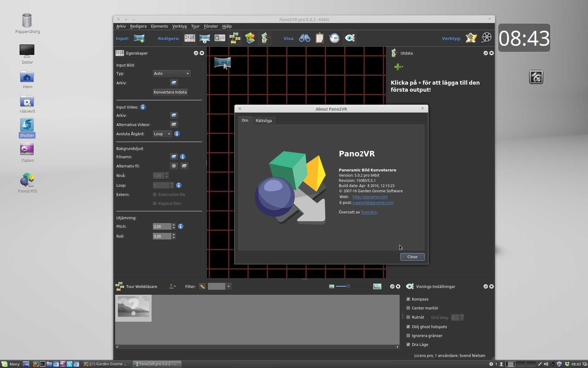Show info for Avsluta Åtgärd
The image size is (588, 368).
[x=177, y=134]
